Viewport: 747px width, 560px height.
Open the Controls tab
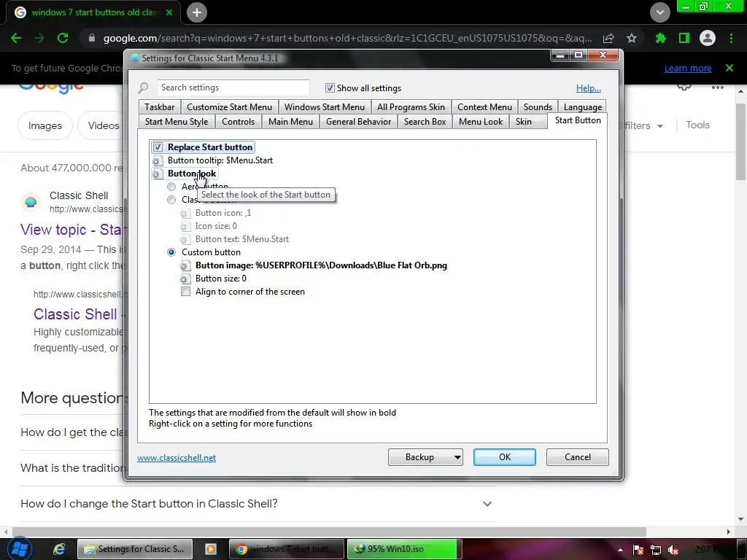pyautogui.click(x=239, y=122)
